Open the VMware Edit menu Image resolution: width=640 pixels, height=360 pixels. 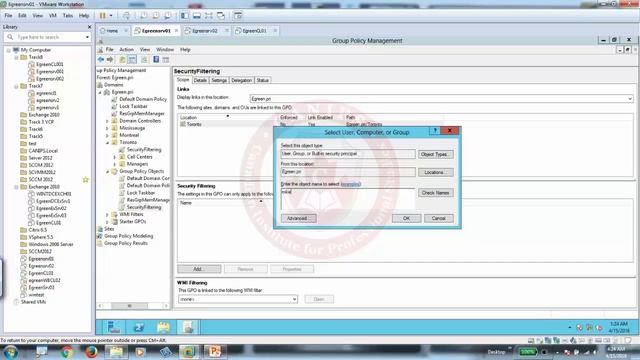tap(22, 16)
